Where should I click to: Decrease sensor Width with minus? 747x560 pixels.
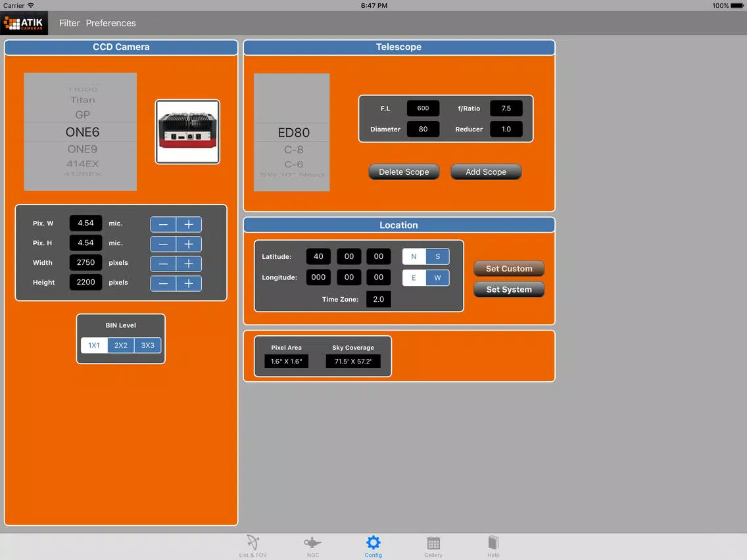[163, 264]
